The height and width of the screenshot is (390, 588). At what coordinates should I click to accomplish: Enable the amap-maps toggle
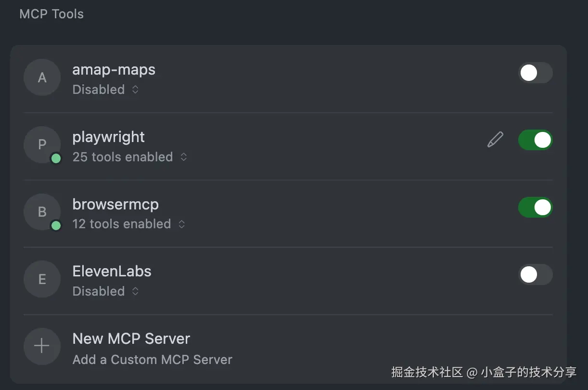[535, 73]
